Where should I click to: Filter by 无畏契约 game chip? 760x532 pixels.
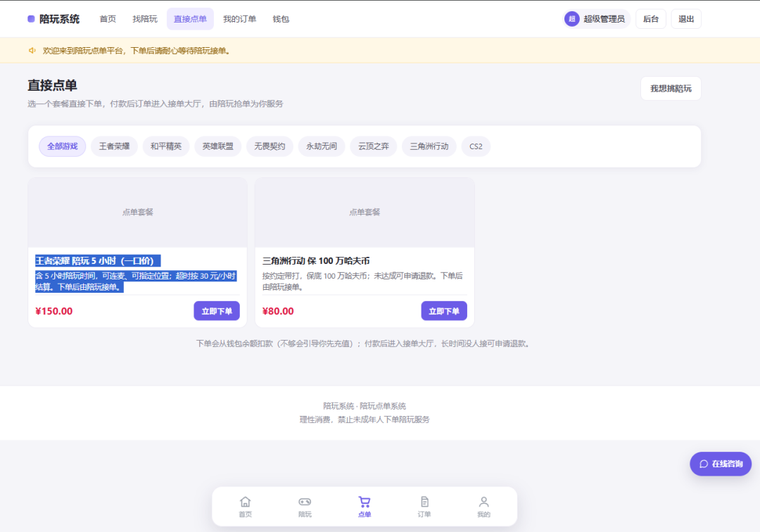pos(270,146)
